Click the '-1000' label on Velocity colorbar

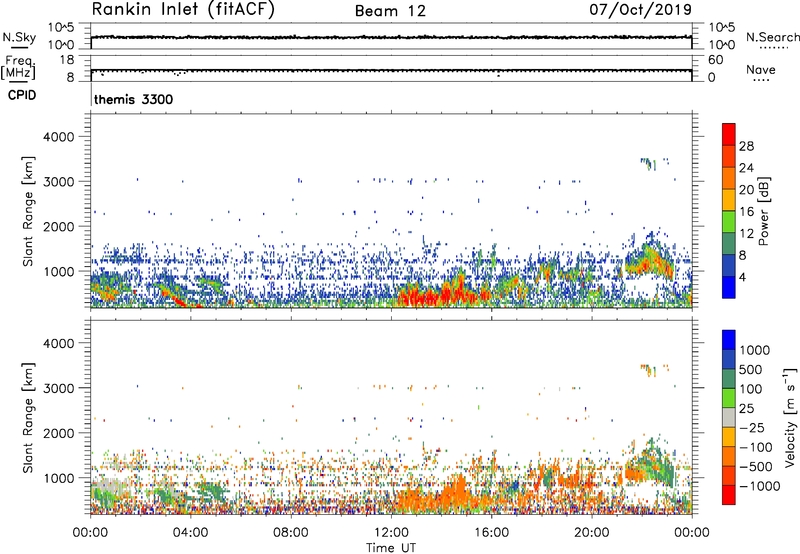coord(760,486)
